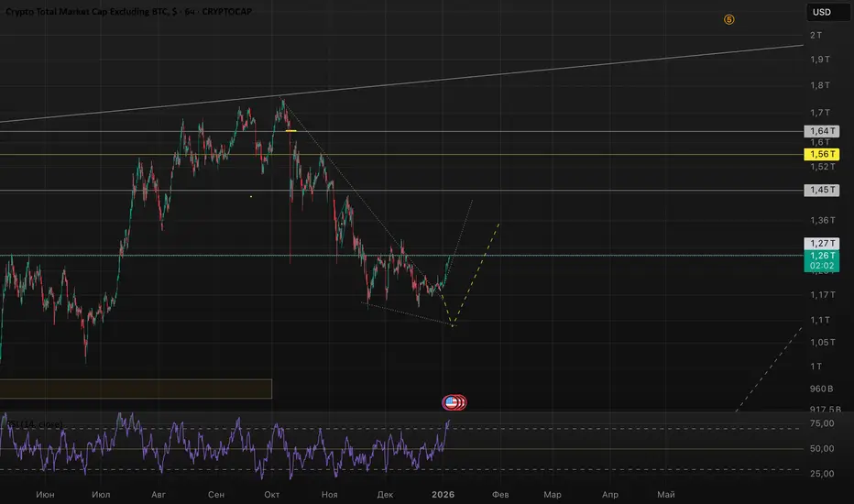Click the 1,36 T price axis label
The height and width of the screenshot is (504, 854).
(822, 220)
